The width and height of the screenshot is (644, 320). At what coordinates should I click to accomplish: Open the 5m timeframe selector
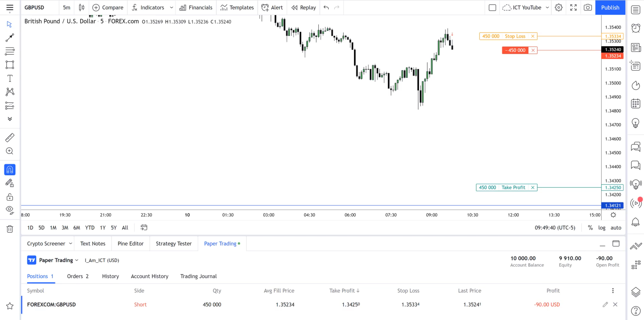[x=67, y=8]
